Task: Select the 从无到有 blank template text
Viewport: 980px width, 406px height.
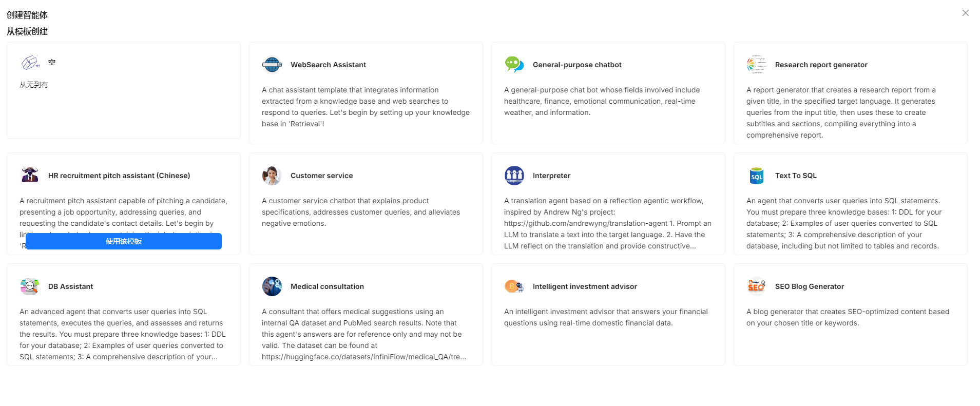Action: tap(34, 85)
